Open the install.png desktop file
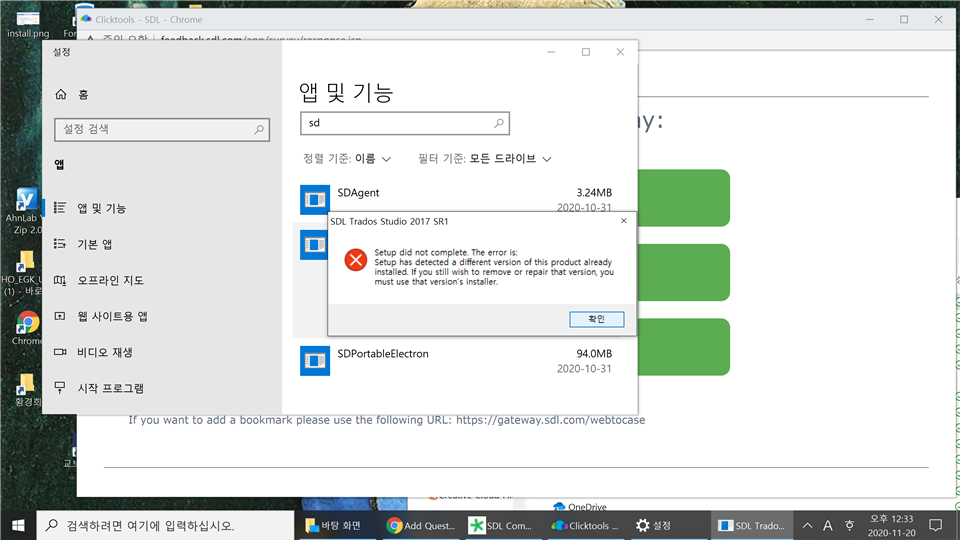This screenshot has width=960, height=540. (x=28, y=25)
